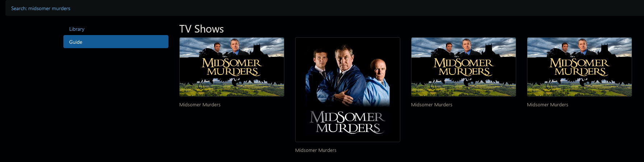This screenshot has height=162, width=644.
Task: Open the Library section in sidebar
Action: (77, 29)
